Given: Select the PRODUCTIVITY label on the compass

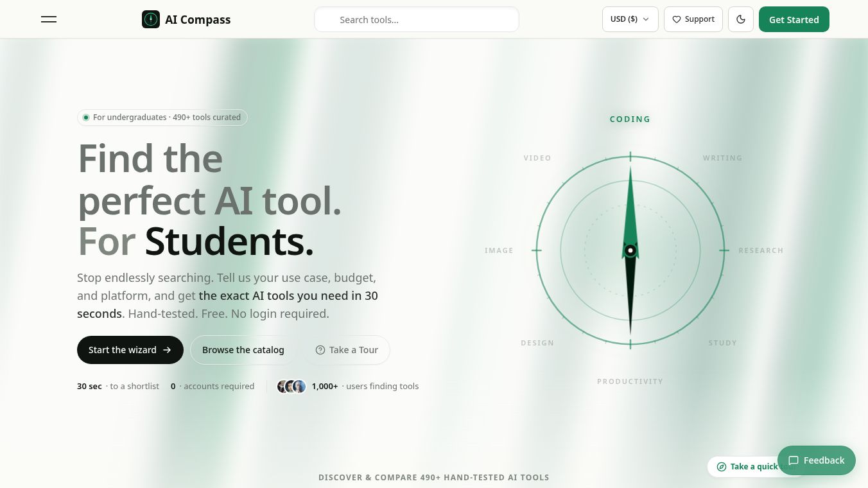Looking at the screenshot, I should coord(630,381).
